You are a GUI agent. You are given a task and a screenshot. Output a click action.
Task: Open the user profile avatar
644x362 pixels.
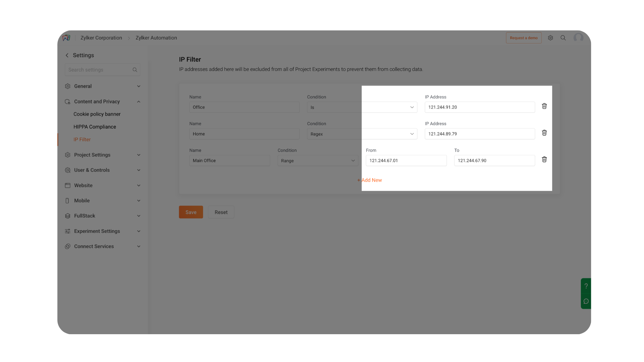578,38
